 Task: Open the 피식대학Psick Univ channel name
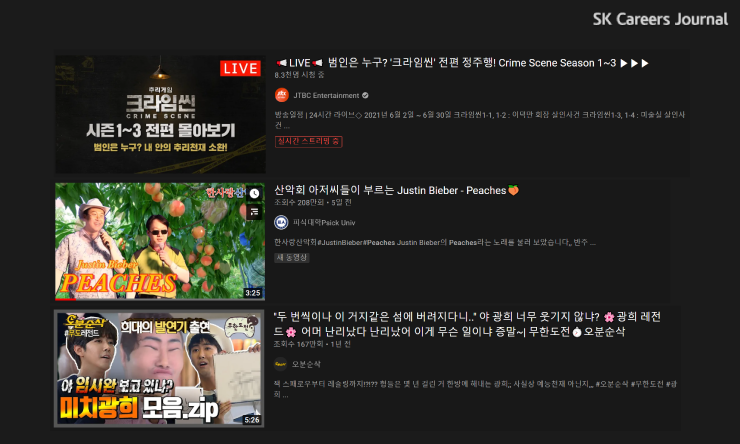coord(324,222)
